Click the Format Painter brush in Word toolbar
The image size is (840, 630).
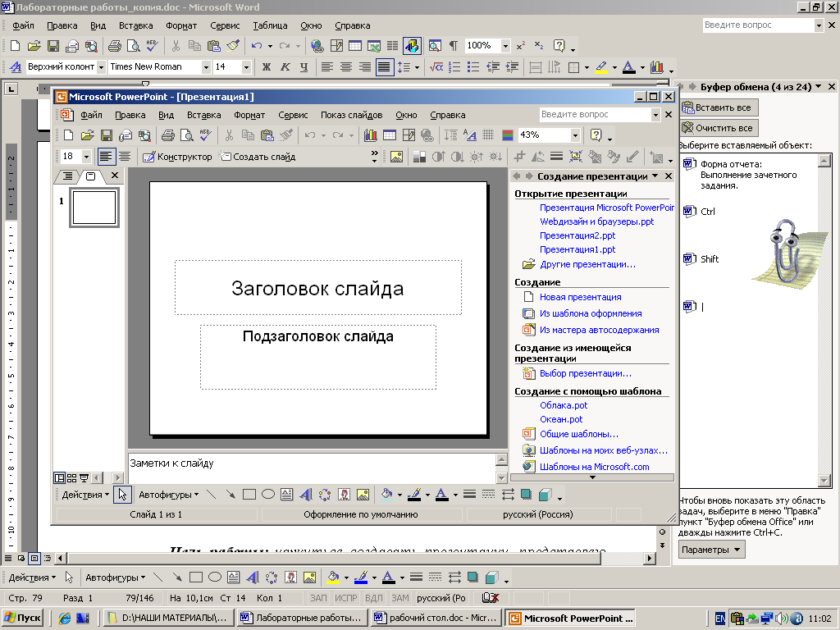(233, 46)
